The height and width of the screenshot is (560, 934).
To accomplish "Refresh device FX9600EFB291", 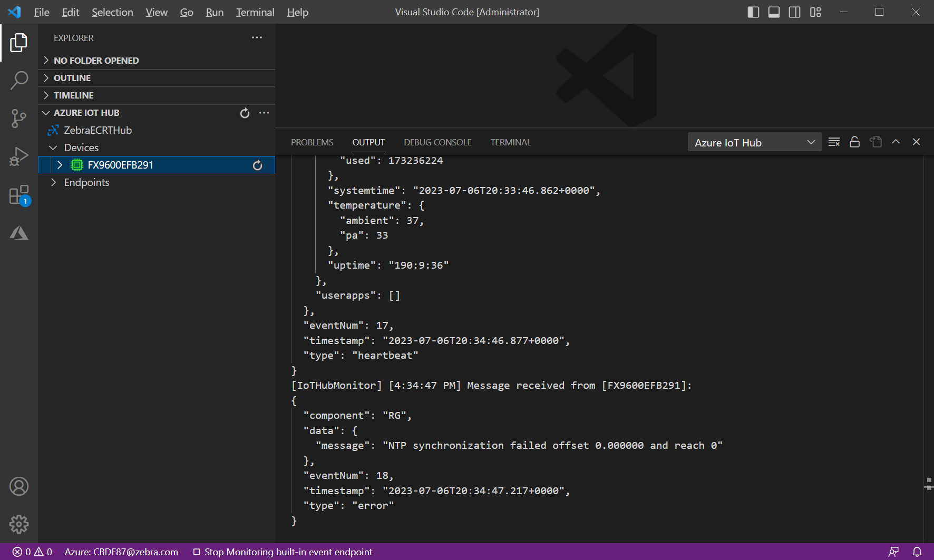I will [x=257, y=165].
